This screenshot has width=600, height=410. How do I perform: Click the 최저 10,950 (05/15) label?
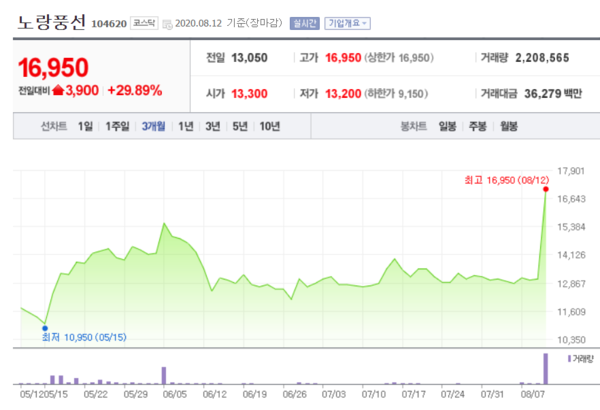[84, 337]
